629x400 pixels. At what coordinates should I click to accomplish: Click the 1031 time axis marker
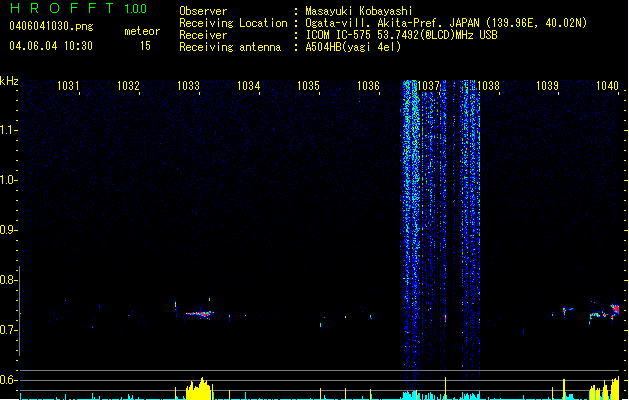[68, 85]
